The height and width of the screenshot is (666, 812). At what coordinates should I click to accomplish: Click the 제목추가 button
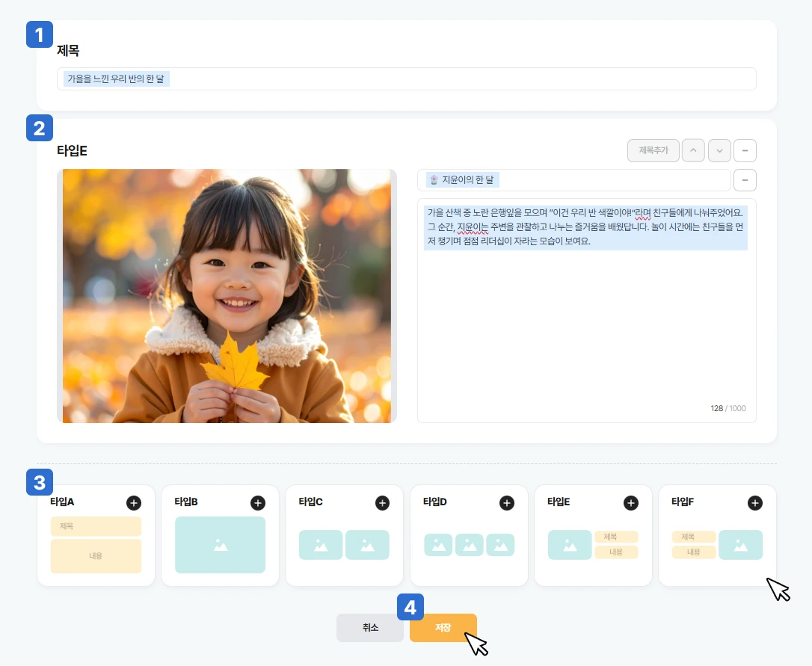[x=653, y=151]
